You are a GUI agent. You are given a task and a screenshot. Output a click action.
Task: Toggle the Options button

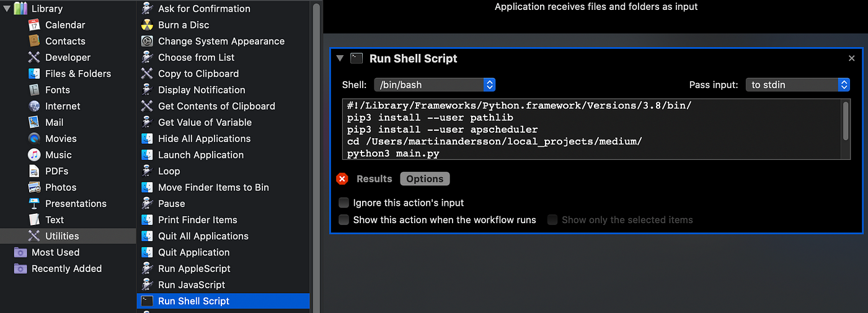425,179
